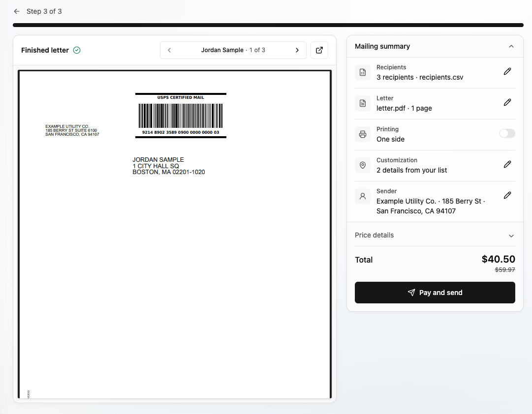Click 'Jordan Sample · 1 of 3' label
Screen dimensions: 532x414
pyautogui.click(x=233, y=50)
